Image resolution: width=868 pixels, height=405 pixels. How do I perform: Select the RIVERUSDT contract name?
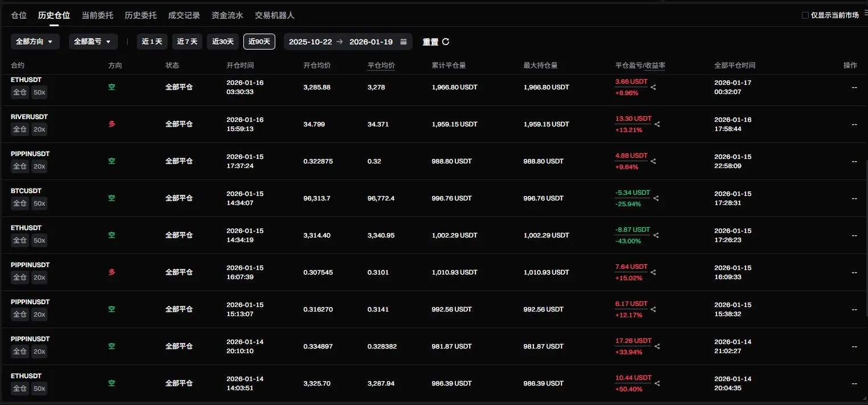tap(29, 117)
